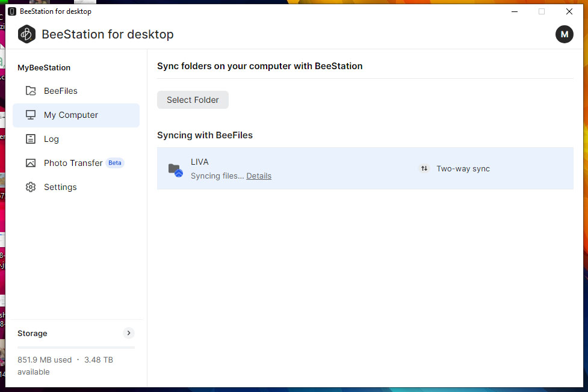
Task: Click the Settings gear icon
Action: pyautogui.click(x=31, y=187)
